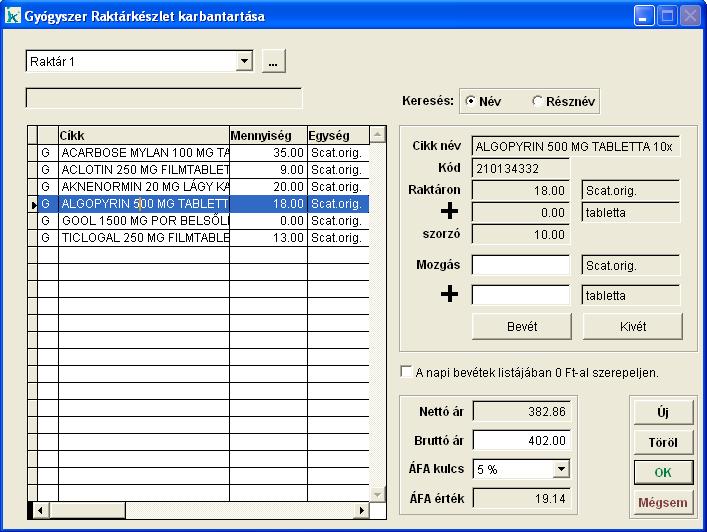
Task: Click the browse button next to Raktár 1
Action: point(273,62)
